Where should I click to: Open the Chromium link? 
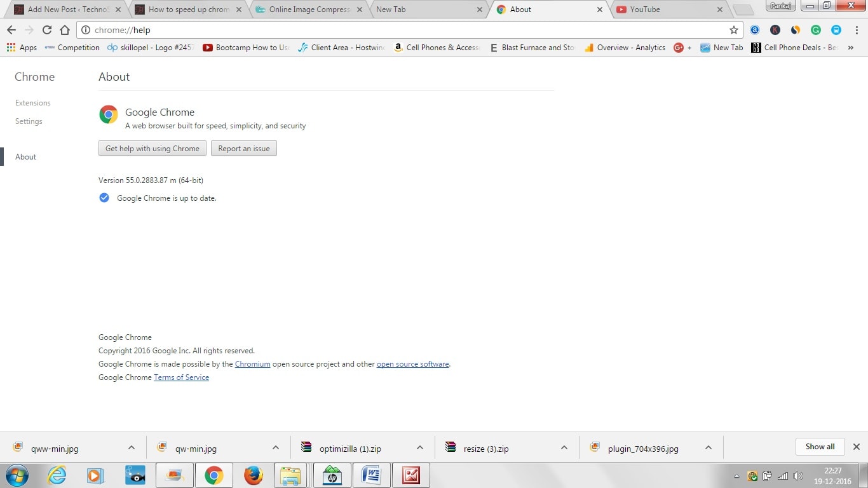[253, 364]
